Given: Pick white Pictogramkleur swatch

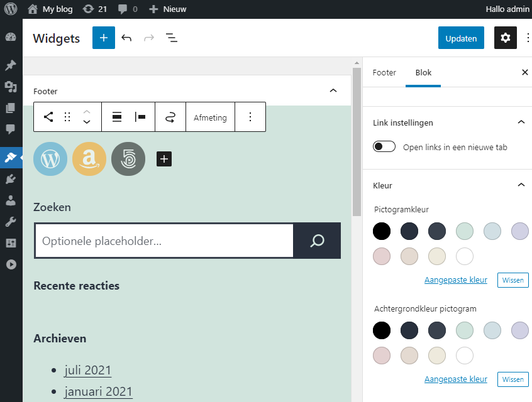Looking at the screenshot, I should (465, 256).
